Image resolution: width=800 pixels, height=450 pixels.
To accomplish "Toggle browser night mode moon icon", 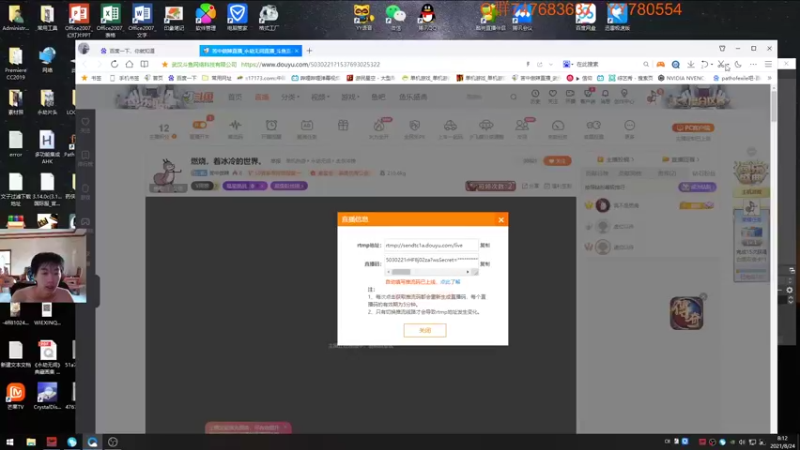I will click(738, 64).
